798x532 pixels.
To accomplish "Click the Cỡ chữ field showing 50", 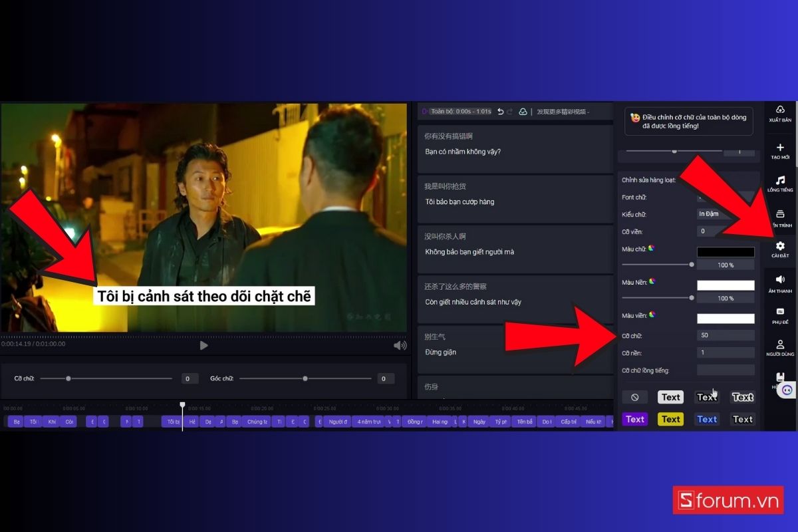I will coord(725,336).
